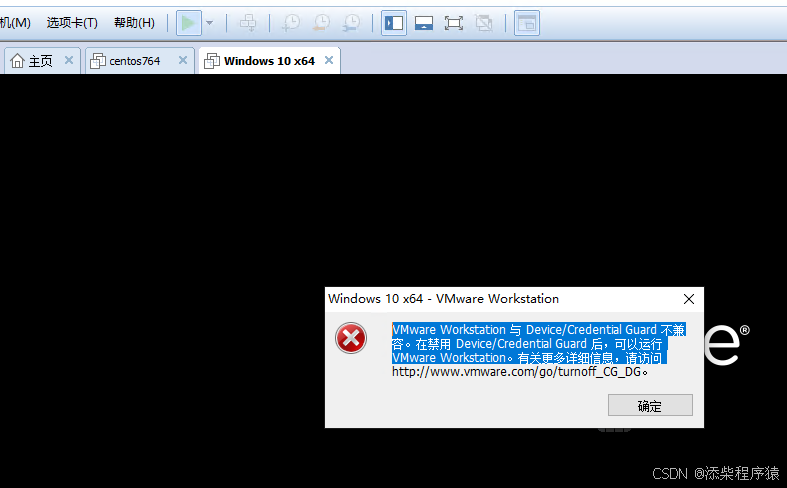Expand the power options dropdown arrow

[210, 23]
